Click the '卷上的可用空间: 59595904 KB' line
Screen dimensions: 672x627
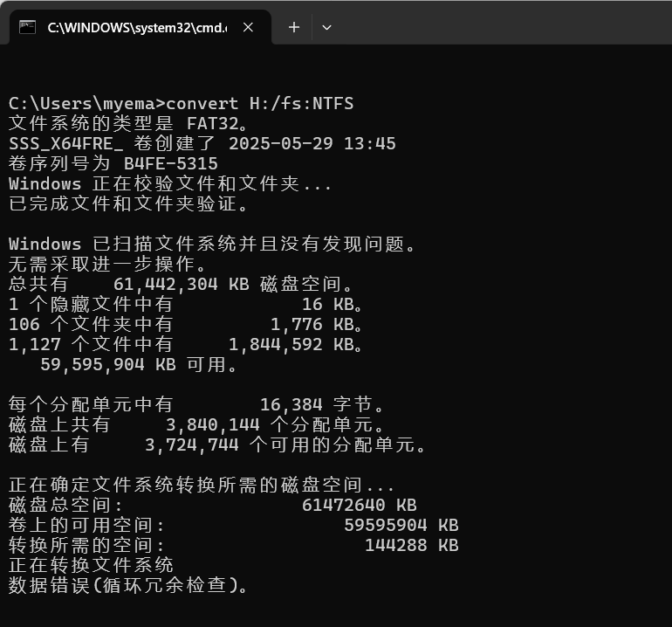[x=234, y=525]
